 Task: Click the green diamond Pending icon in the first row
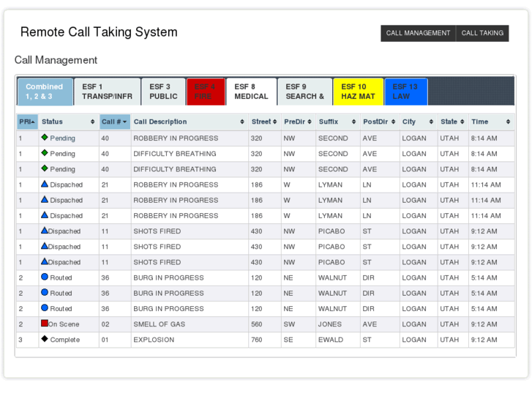pyautogui.click(x=45, y=138)
